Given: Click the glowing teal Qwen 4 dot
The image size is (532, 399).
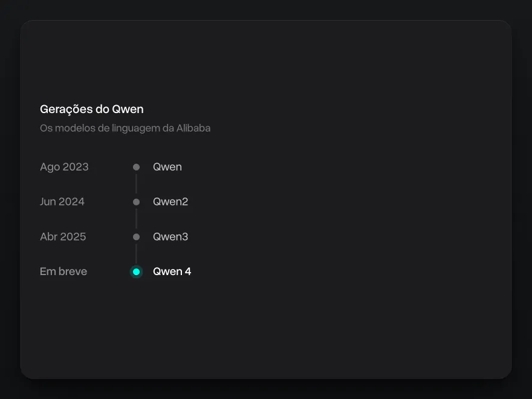Looking at the screenshot, I should click(136, 272).
